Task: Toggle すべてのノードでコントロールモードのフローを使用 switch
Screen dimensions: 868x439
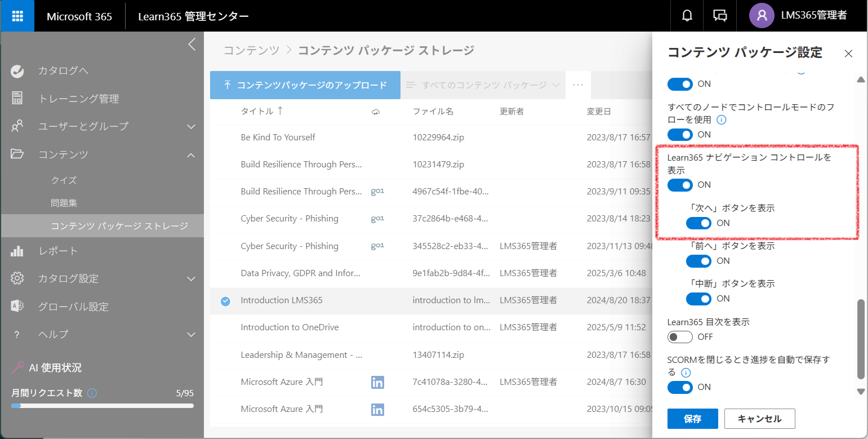Action: [x=680, y=135]
